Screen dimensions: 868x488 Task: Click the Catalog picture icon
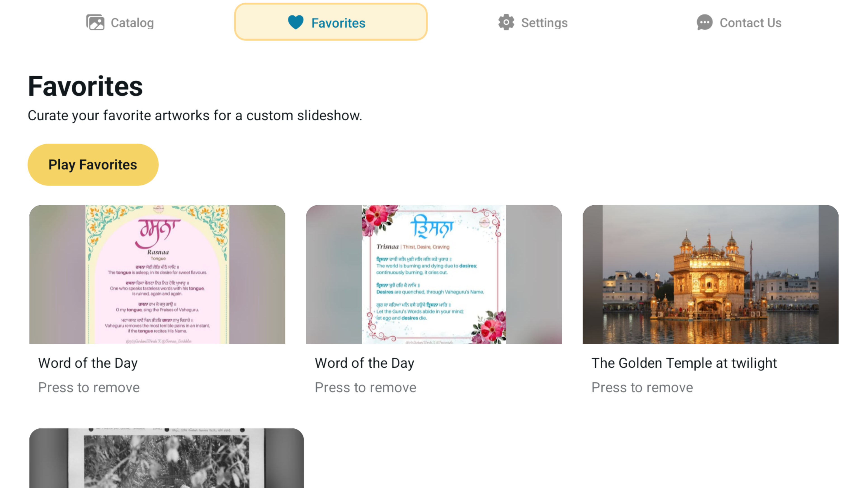(x=95, y=23)
